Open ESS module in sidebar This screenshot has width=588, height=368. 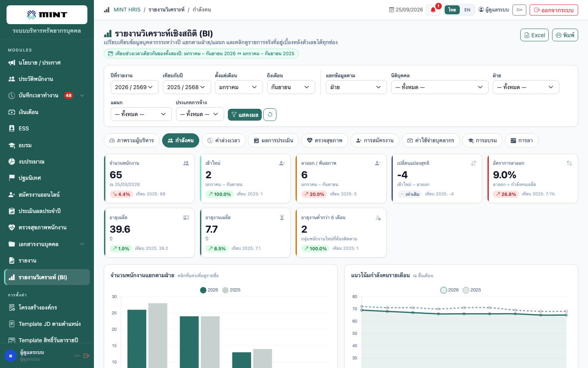[x=47, y=128]
